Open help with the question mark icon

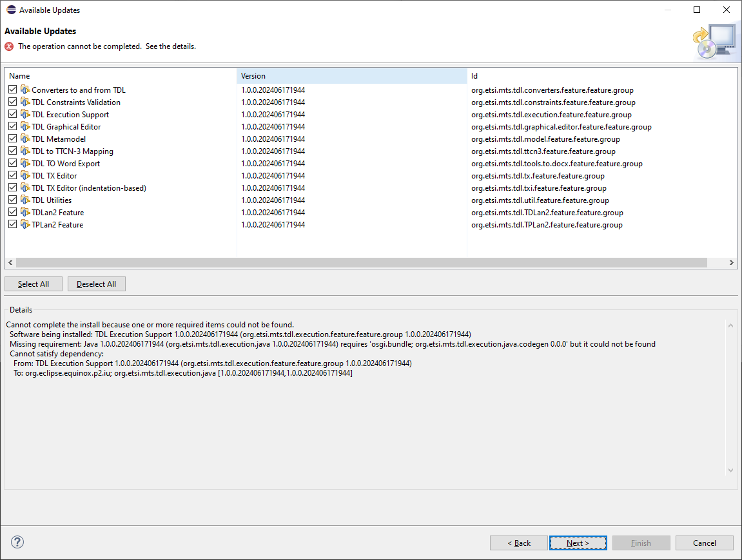(17, 542)
